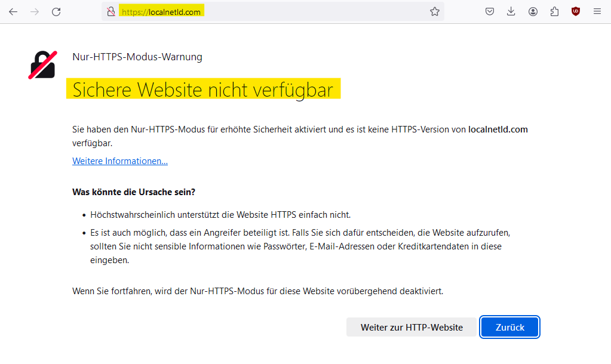
Task: Click the address bar showing https://localnetld.com
Action: tap(269, 11)
